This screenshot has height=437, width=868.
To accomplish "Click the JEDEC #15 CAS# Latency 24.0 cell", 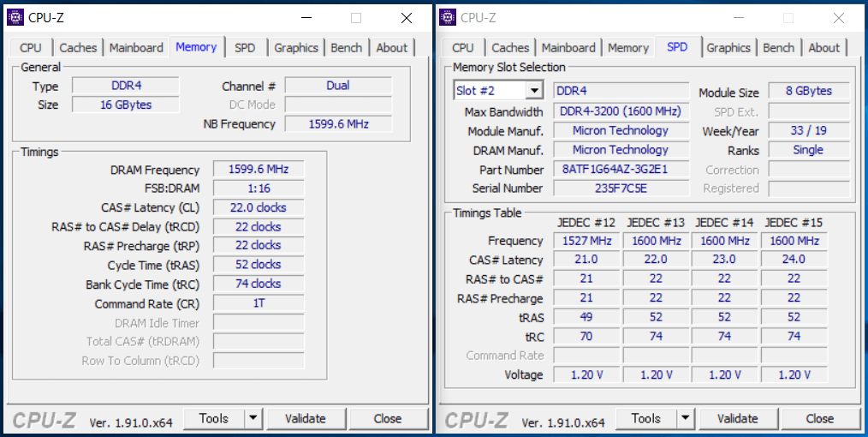I will pos(794,260).
